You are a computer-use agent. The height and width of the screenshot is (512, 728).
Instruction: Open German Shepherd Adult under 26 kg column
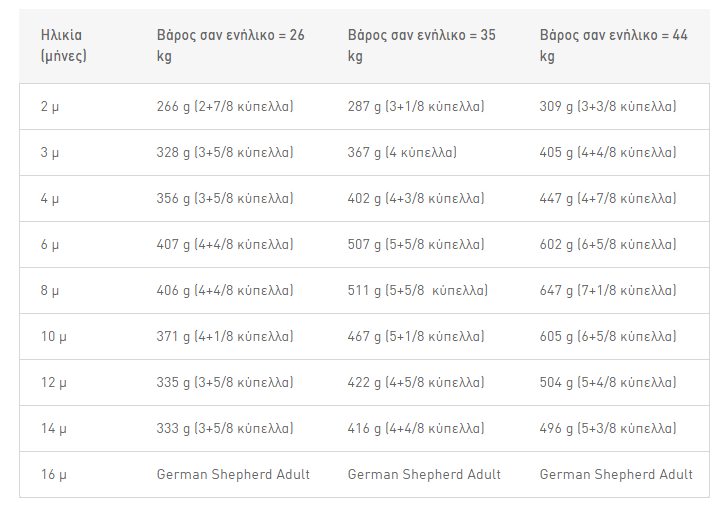[x=233, y=474]
